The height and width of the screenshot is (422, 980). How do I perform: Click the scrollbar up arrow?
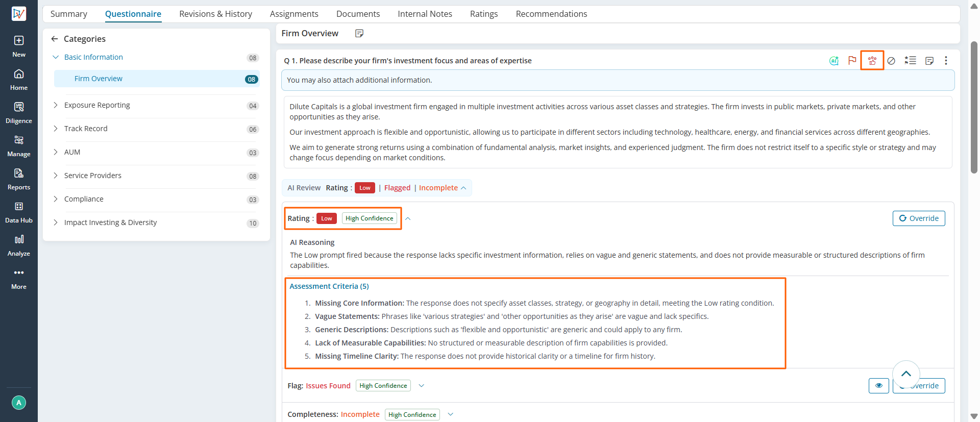coord(974,6)
